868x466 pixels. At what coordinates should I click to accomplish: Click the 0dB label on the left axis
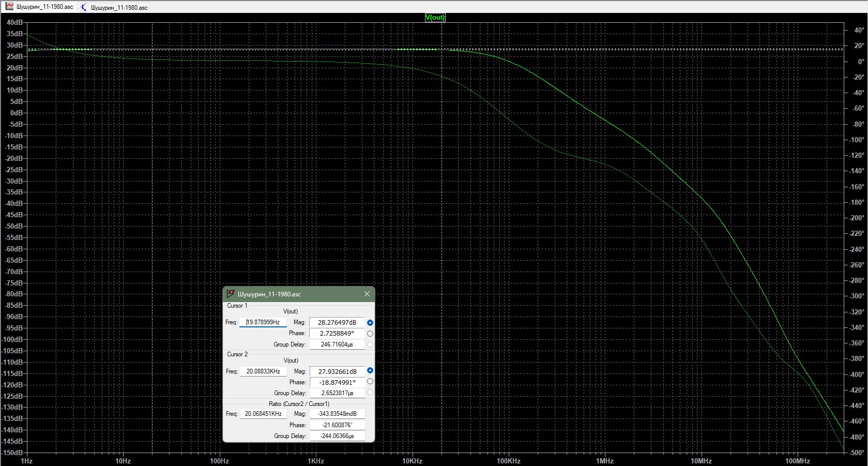pos(17,113)
